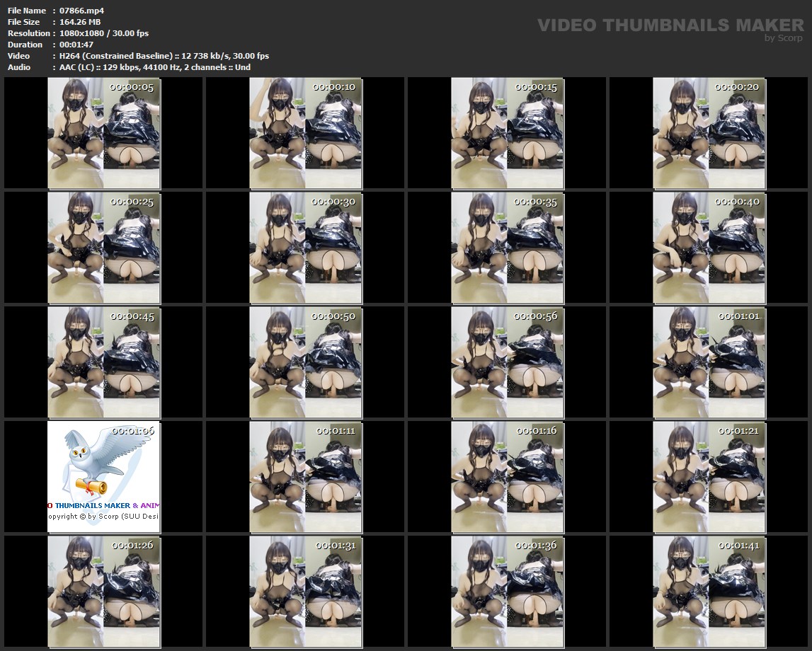Select the 00:01:31 frame thumbnail
This screenshot has width=812, height=651.
pyautogui.click(x=306, y=592)
